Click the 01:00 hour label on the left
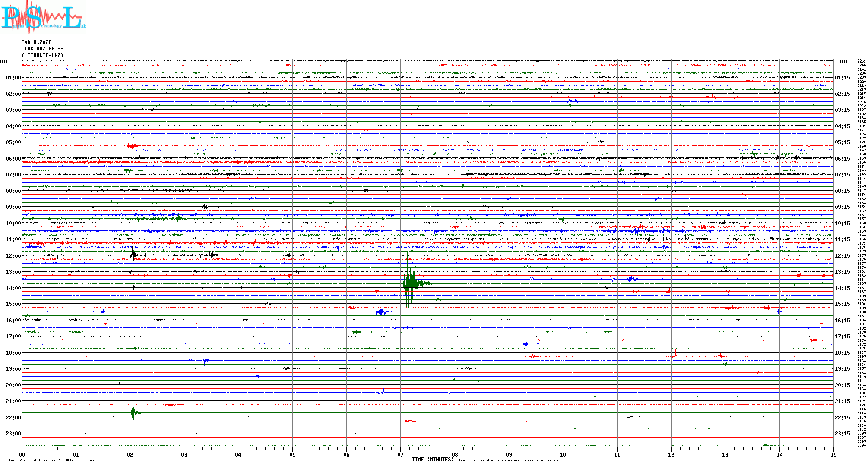Viewport: 868px width, 466px height. [13, 78]
